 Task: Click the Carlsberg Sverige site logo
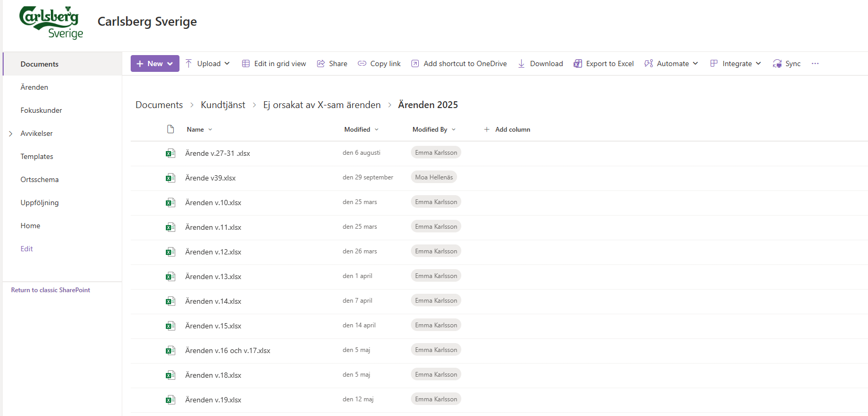(x=51, y=23)
